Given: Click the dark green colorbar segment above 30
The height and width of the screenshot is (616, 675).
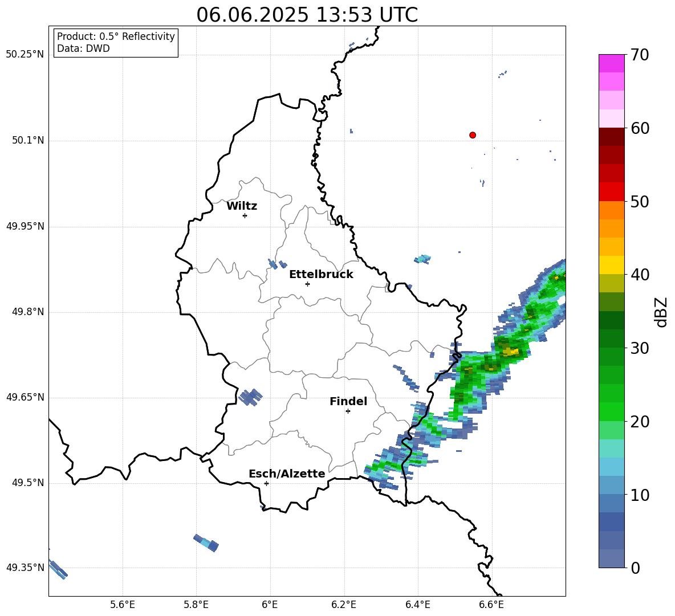Looking at the screenshot, I should pyautogui.click(x=611, y=338).
